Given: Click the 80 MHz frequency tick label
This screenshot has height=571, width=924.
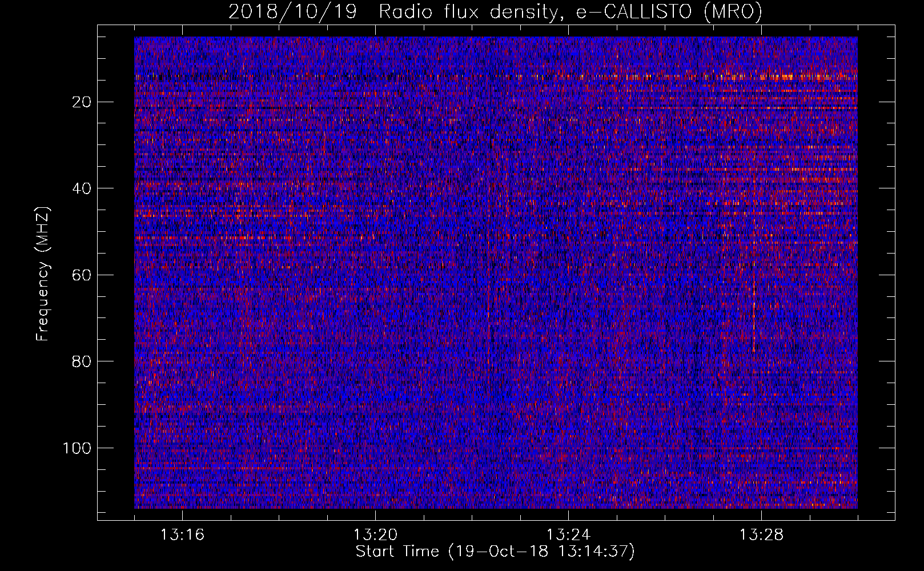Looking at the screenshot, I should point(82,361).
